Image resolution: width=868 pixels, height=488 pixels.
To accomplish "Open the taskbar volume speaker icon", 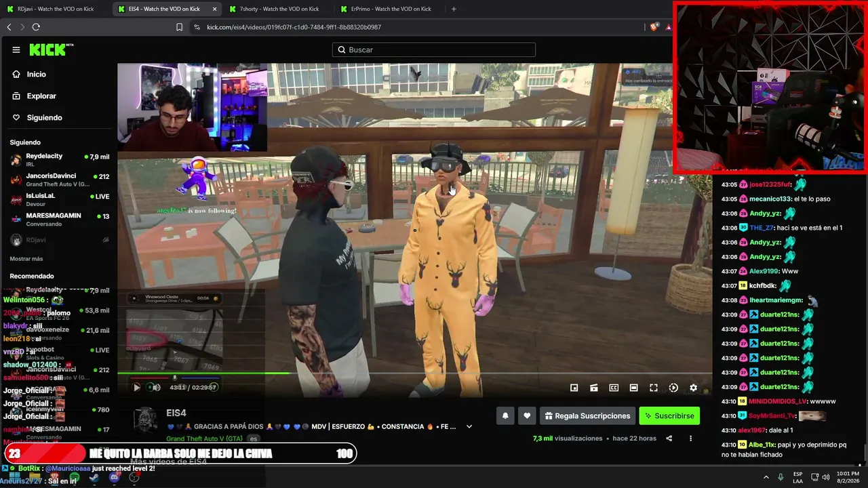I will point(826,477).
